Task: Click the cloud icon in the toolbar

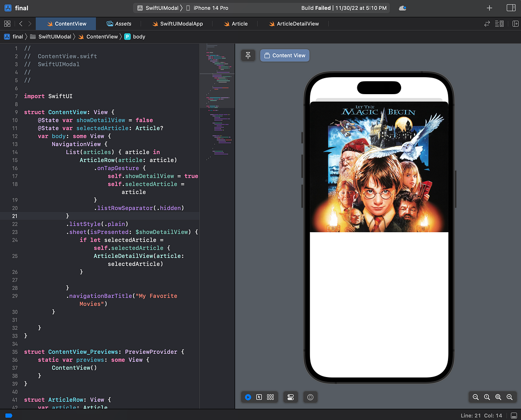Action: point(402,7)
